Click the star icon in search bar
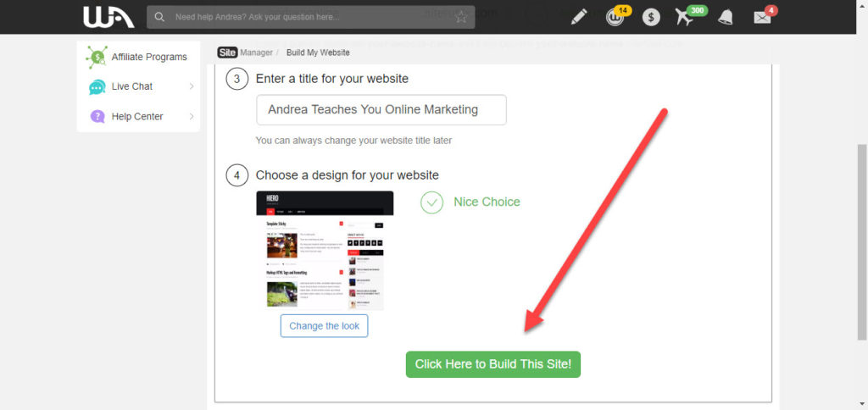 460,17
